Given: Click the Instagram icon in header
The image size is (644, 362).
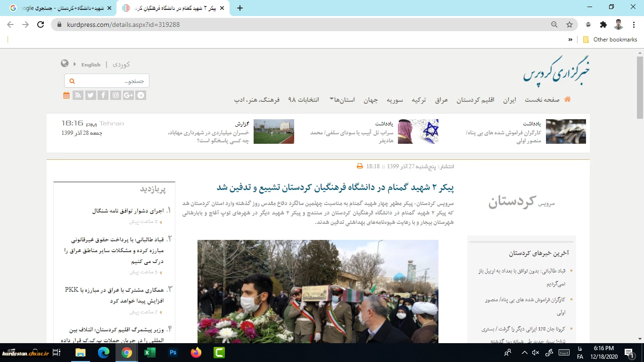Looking at the screenshot, I should [x=116, y=95].
